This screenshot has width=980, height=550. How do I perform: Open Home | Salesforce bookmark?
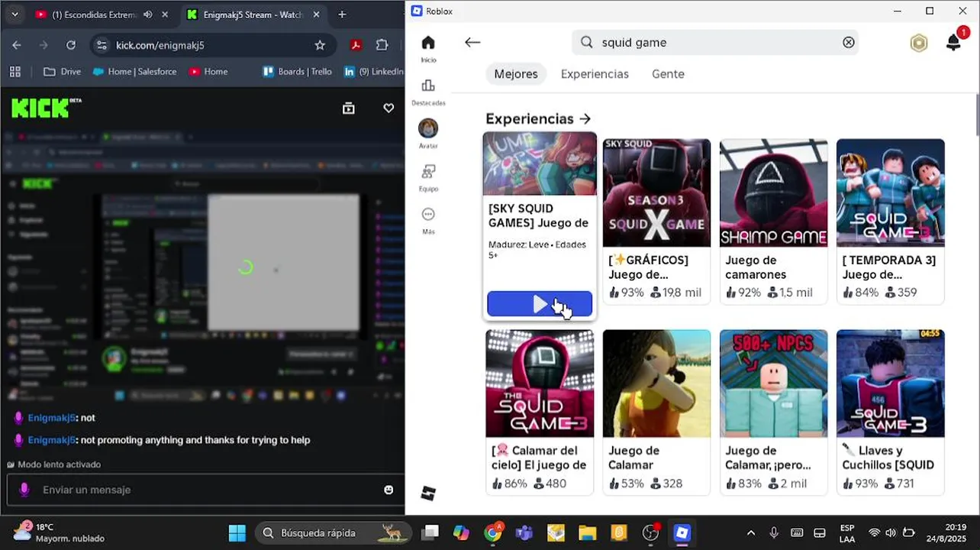(134, 72)
